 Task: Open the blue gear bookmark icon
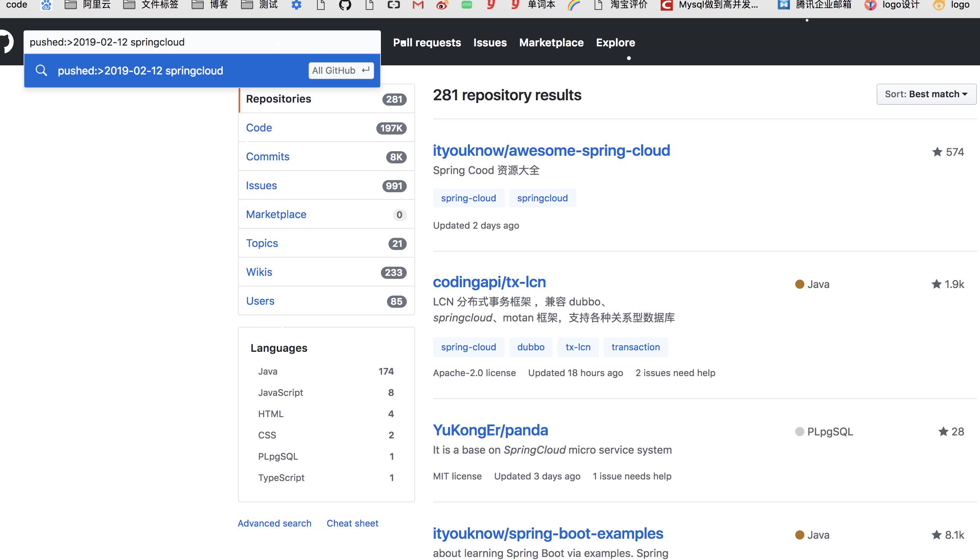pyautogui.click(x=296, y=5)
